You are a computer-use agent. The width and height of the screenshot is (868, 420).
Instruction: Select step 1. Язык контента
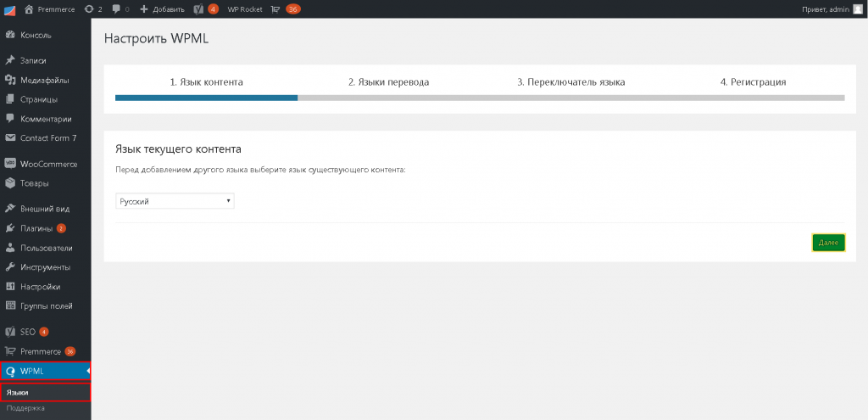point(207,82)
